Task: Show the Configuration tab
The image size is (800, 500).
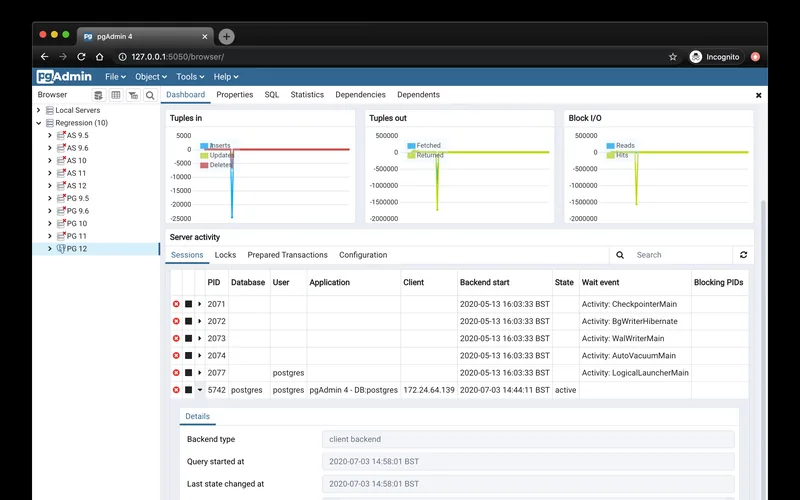Action: [363, 255]
